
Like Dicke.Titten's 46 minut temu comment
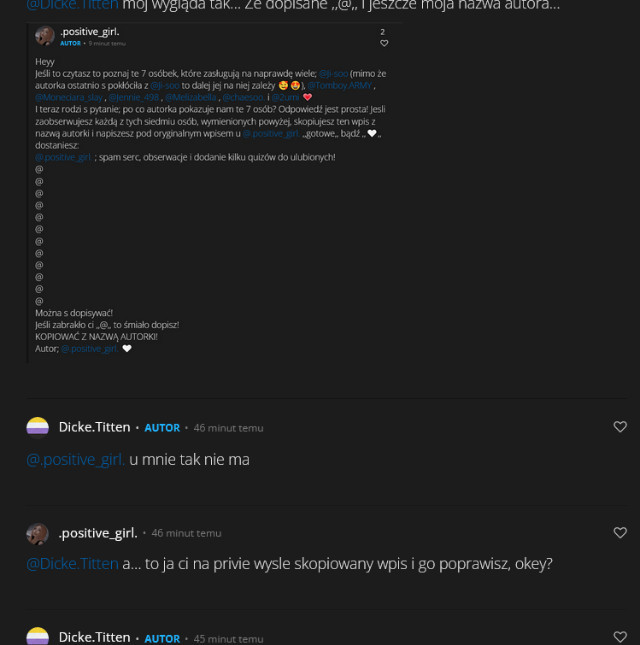point(620,427)
